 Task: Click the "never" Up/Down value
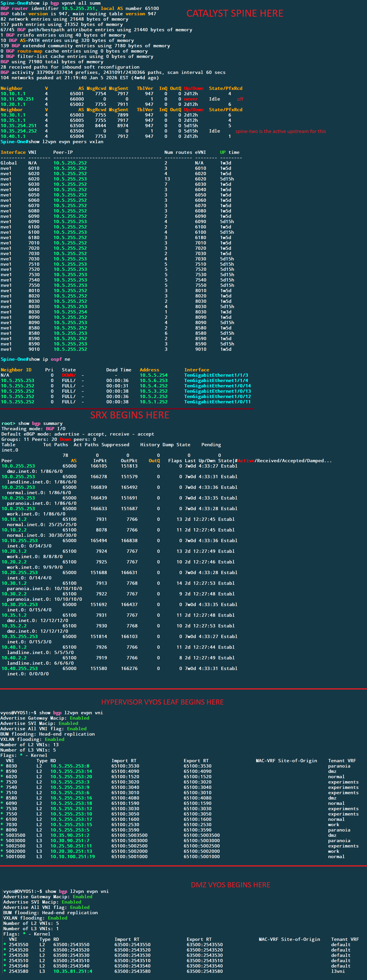(191, 99)
